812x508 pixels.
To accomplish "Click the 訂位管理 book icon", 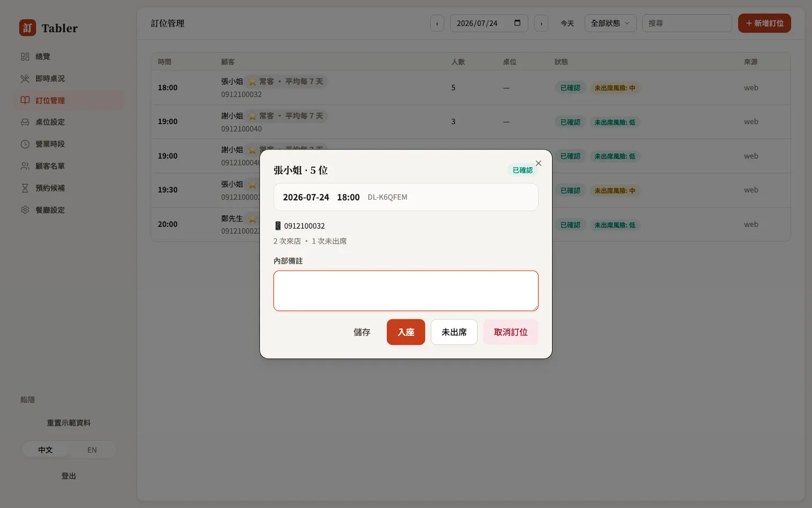I will click(x=25, y=100).
